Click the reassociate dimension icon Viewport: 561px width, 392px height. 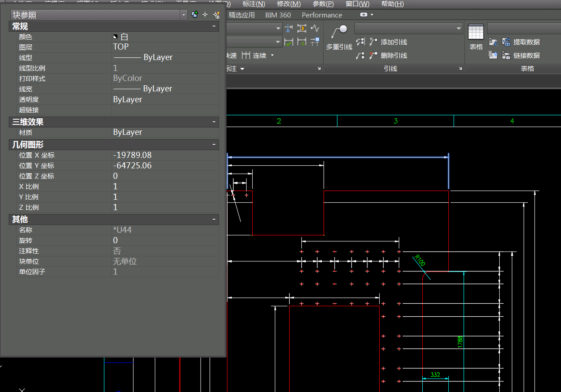[315, 42]
